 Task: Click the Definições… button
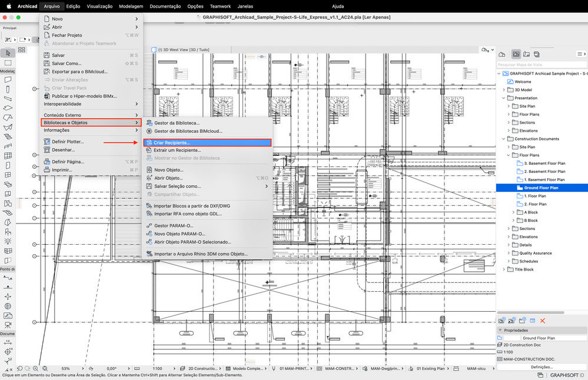point(542,367)
